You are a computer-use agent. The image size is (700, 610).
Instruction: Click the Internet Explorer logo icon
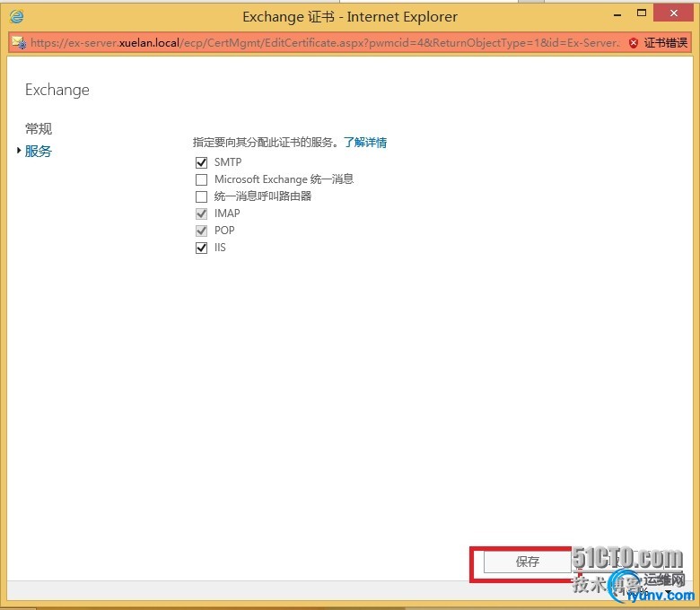[x=16, y=16]
